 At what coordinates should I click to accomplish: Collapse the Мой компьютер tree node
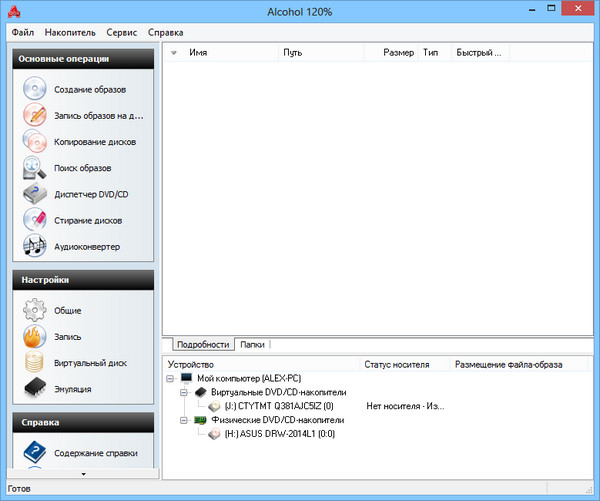171,380
